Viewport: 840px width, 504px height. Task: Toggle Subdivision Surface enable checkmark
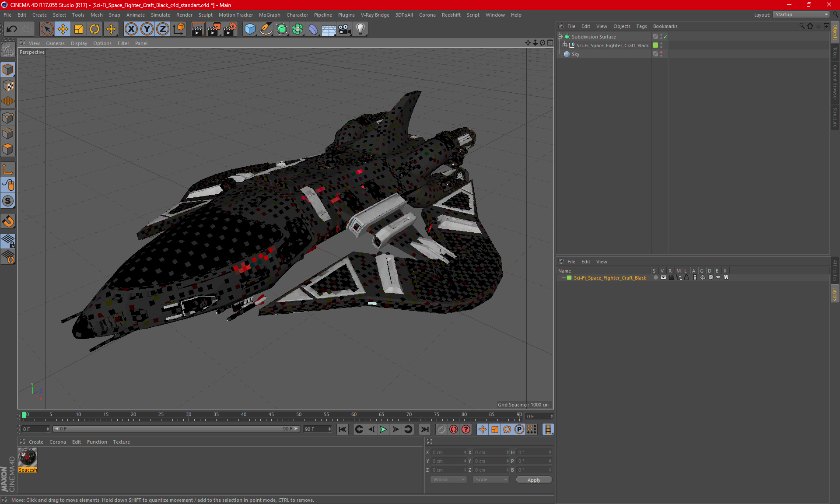(665, 37)
